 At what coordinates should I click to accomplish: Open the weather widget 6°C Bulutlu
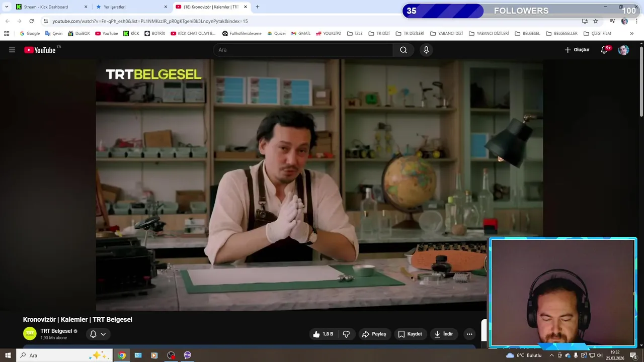[524, 355]
